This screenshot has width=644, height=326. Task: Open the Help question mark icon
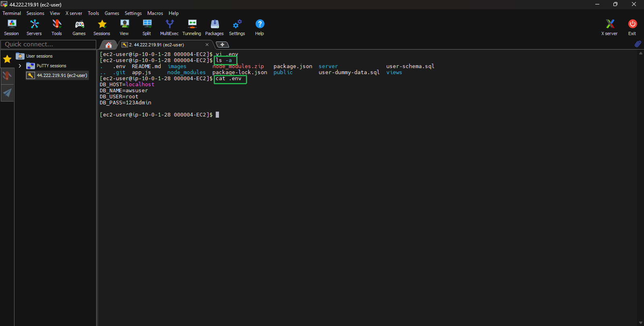coord(260,27)
